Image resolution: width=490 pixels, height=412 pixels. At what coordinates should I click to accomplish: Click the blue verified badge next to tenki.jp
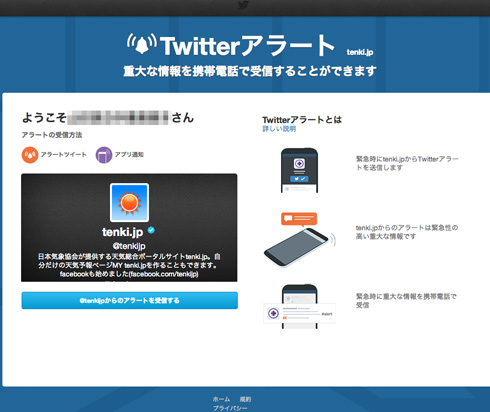151,230
